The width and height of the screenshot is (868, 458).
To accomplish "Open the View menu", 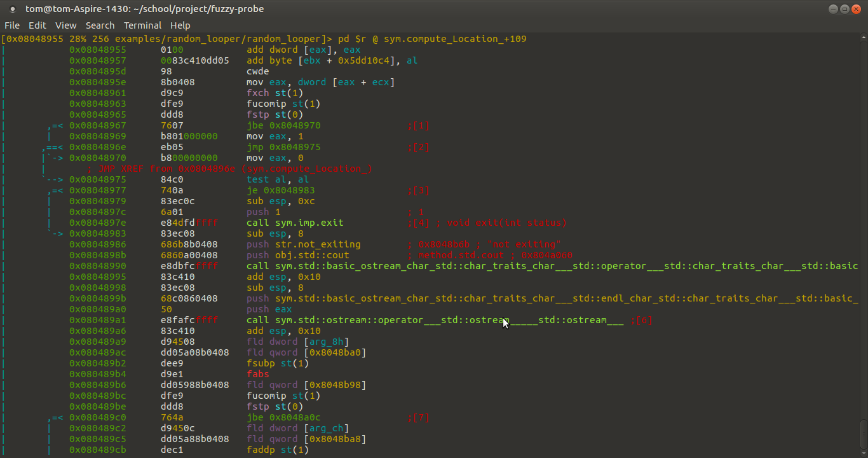I will 66,25.
